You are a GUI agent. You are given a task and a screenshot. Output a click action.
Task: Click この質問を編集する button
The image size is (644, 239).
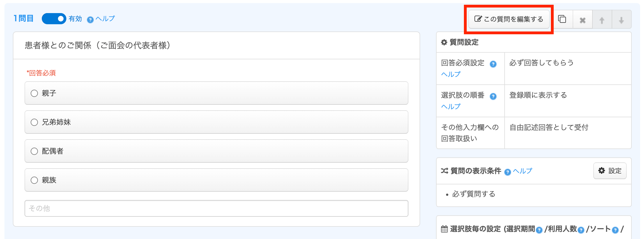(x=509, y=19)
